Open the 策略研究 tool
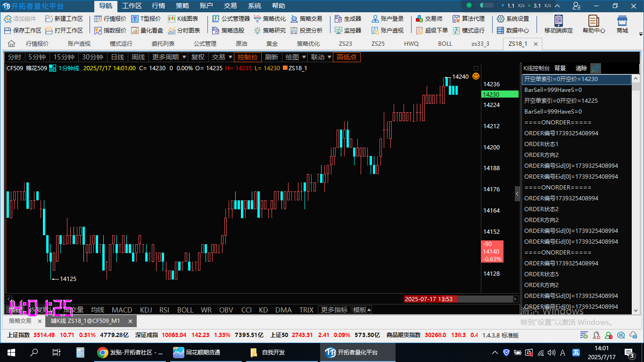644x362 pixels. click(x=270, y=31)
